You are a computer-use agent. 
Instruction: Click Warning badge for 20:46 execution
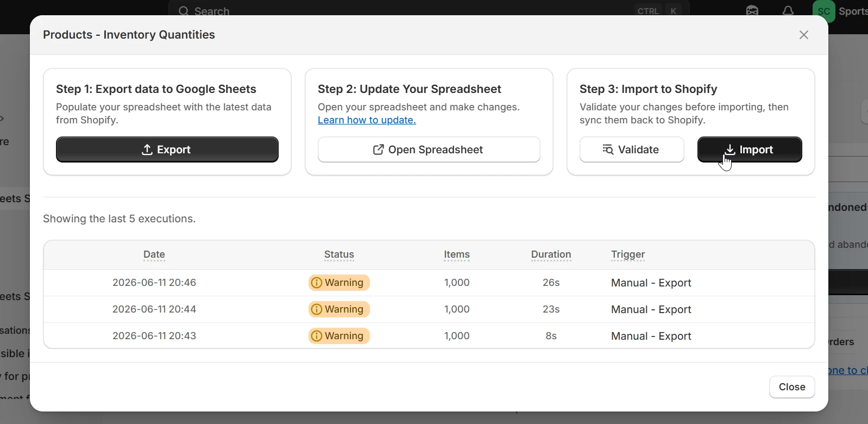pos(339,283)
